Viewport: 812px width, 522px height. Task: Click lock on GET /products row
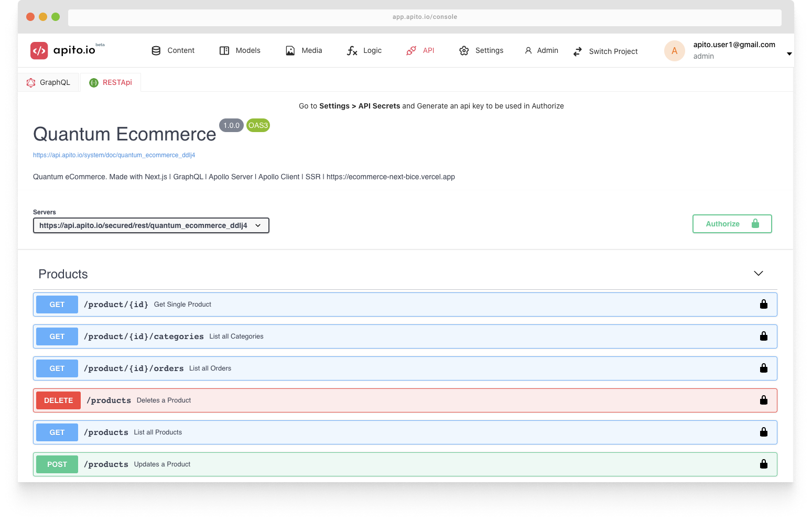pos(764,432)
